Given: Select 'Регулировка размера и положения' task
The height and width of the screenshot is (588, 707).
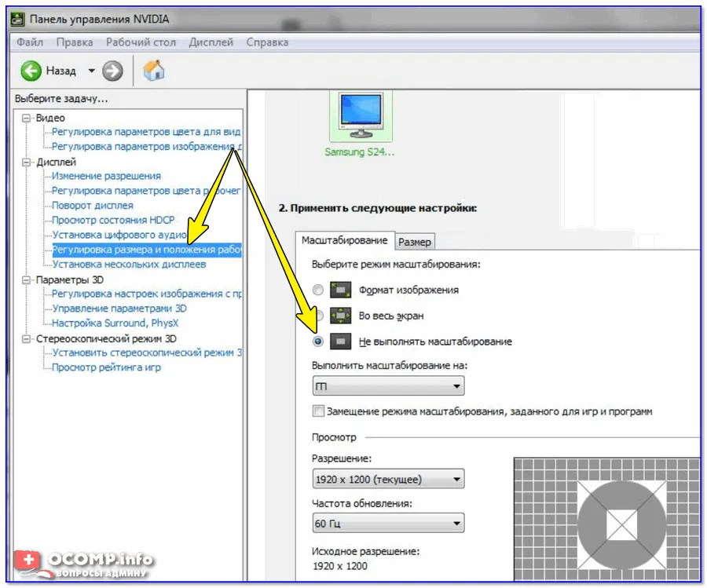Looking at the screenshot, I should [x=147, y=250].
